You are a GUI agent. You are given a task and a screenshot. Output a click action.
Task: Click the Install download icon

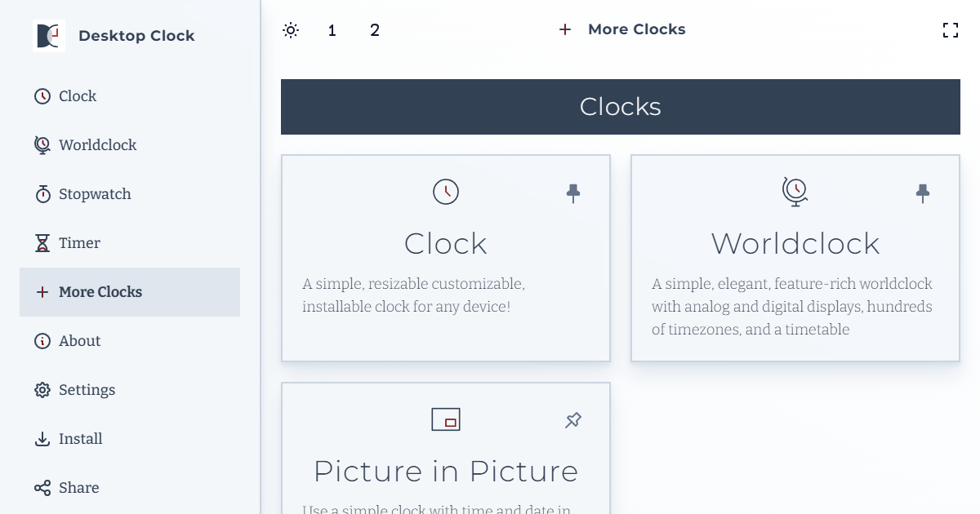click(42, 438)
